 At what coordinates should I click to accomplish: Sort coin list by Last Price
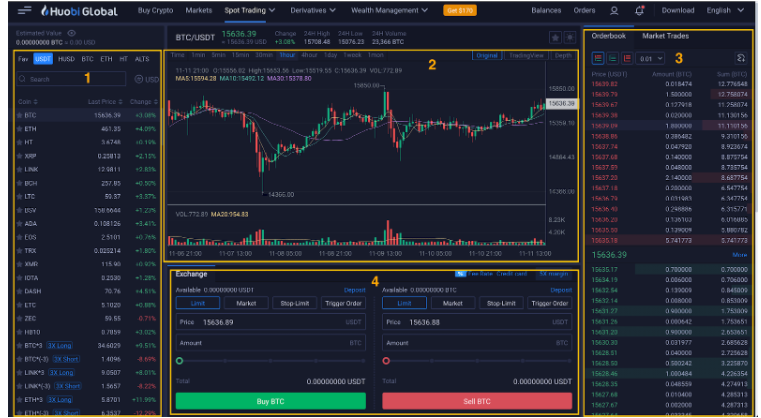click(x=105, y=102)
